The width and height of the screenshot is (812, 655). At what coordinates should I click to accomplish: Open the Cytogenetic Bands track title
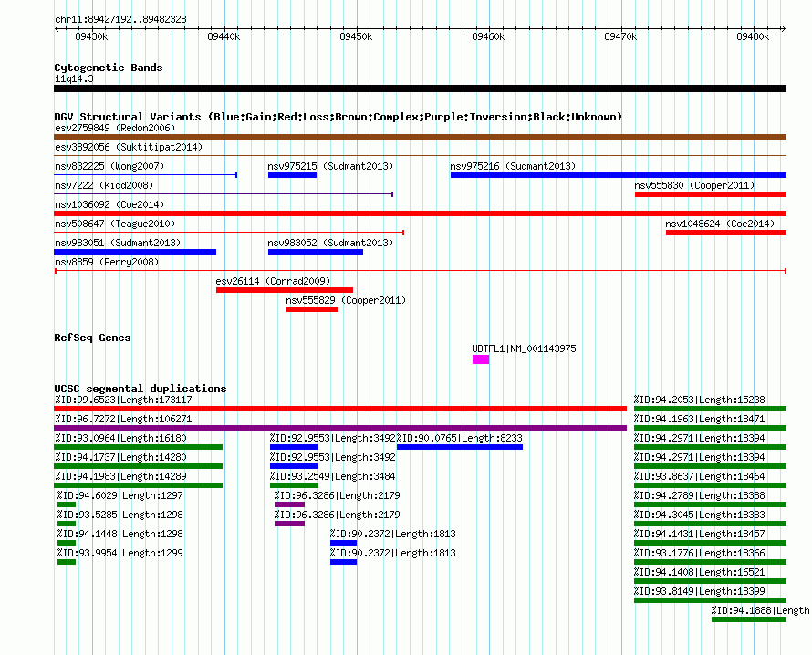(x=109, y=68)
